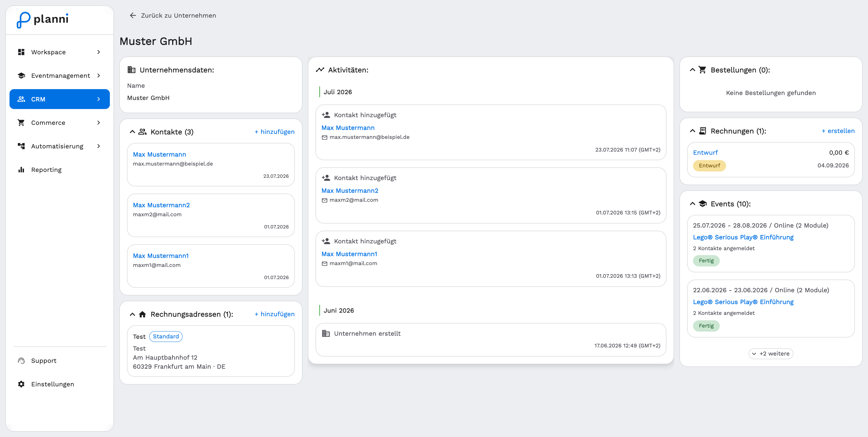868x437 pixels.
Task: Collapse the Kontakte section
Action: (132, 132)
